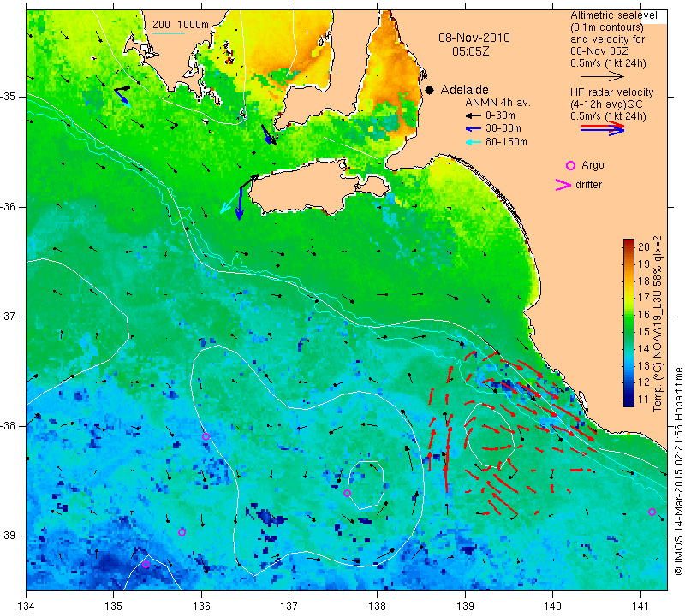Viewport: 685px width, 616px height.
Task: Click the 'HF radar velocity' text
Action: point(611,92)
